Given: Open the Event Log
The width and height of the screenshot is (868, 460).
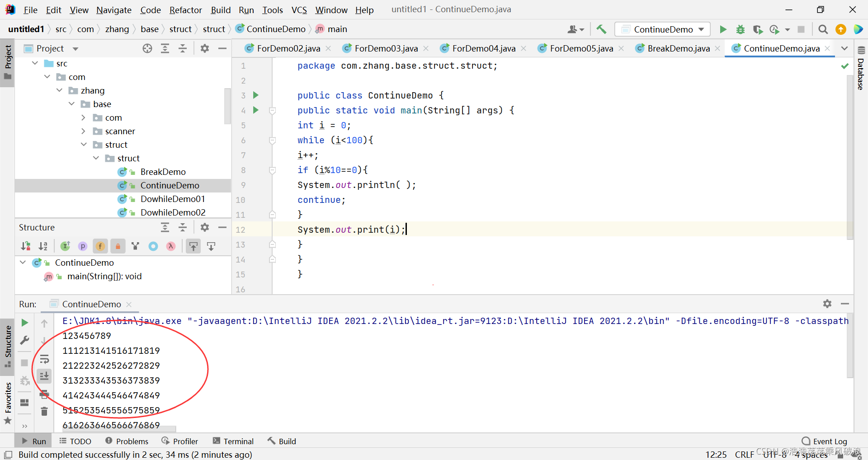Looking at the screenshot, I should coord(824,441).
